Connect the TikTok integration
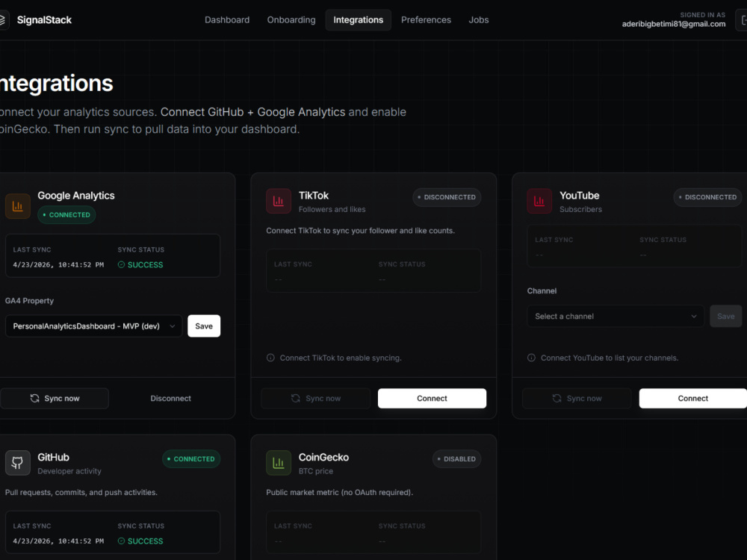The image size is (747, 560). (x=432, y=398)
